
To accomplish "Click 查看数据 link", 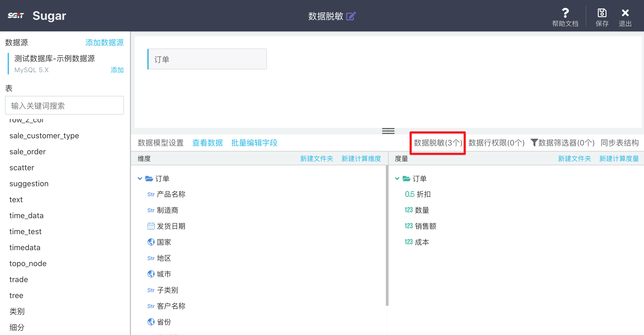I will coord(208,143).
